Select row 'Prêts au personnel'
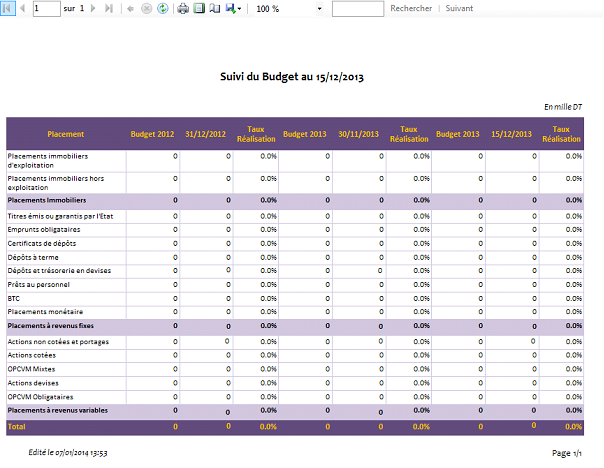604x468 pixels. (x=295, y=285)
